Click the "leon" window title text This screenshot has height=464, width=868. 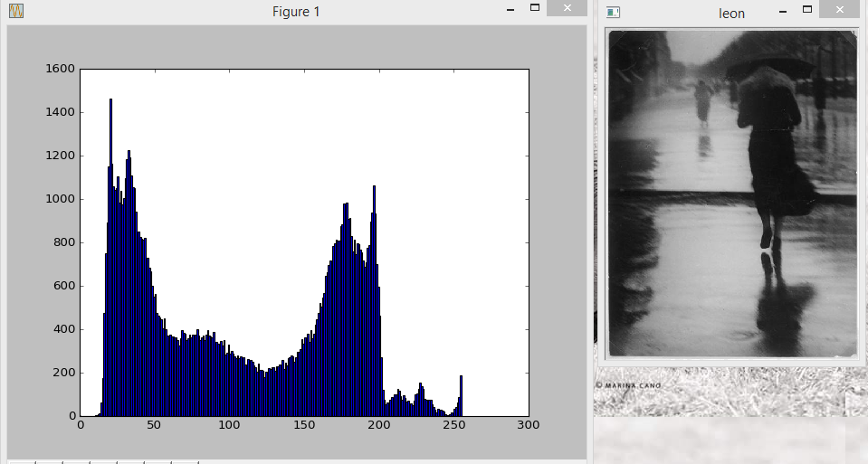point(732,14)
